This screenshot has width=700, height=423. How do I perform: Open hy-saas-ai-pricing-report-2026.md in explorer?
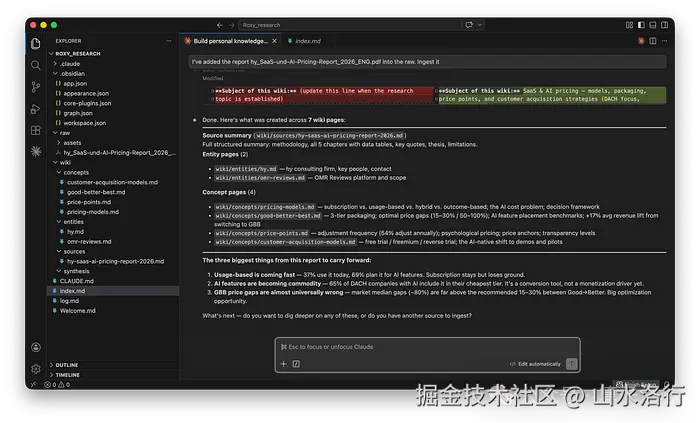[115, 261]
